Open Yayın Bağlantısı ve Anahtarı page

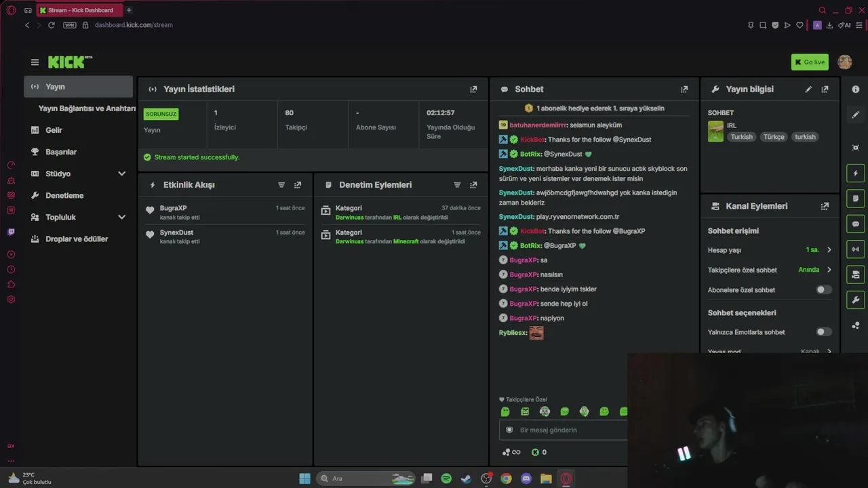[x=87, y=108]
